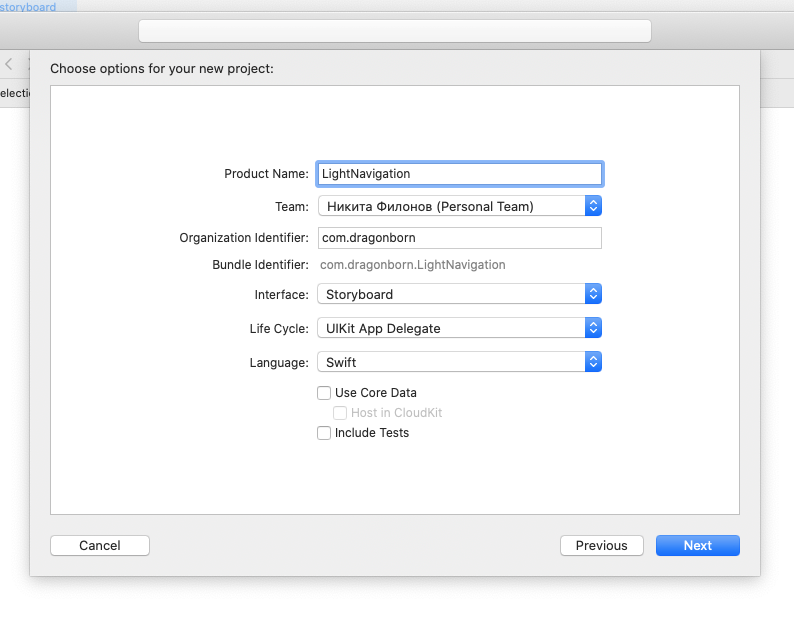This screenshot has width=794, height=633.
Task: Expand the Interface dropdown showing Storyboard
Action: pos(460,294)
